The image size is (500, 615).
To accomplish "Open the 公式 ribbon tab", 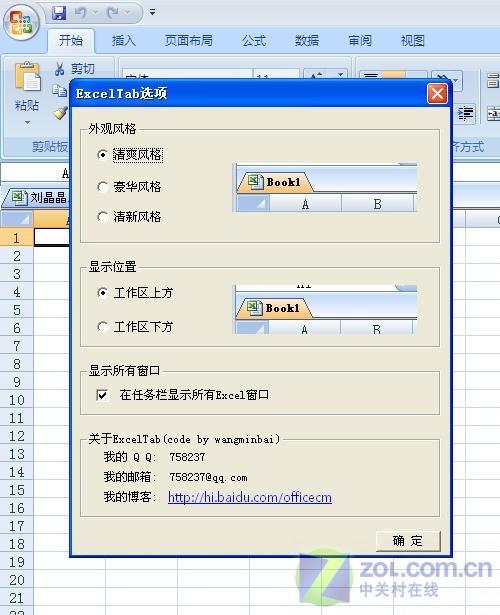I will click(254, 40).
